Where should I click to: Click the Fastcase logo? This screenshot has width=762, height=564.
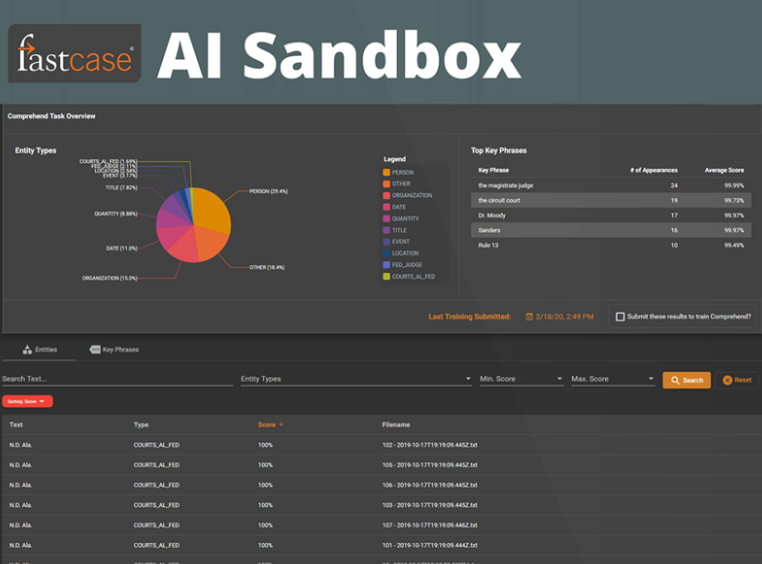(74, 53)
